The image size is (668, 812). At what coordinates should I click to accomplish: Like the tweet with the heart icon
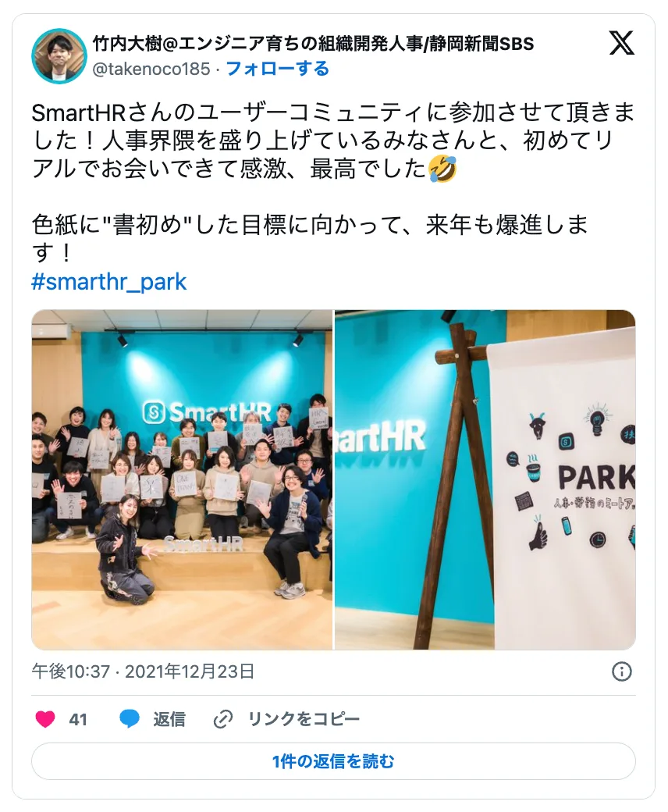click(x=45, y=719)
